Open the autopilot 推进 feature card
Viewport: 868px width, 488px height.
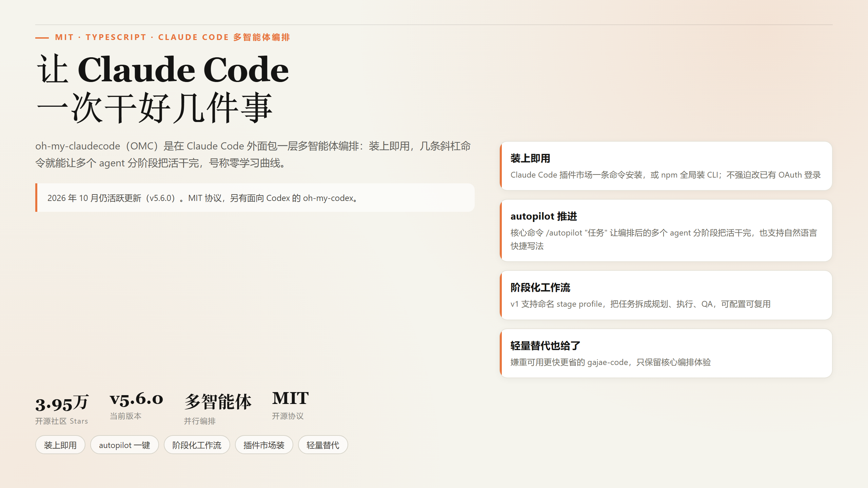tap(666, 230)
